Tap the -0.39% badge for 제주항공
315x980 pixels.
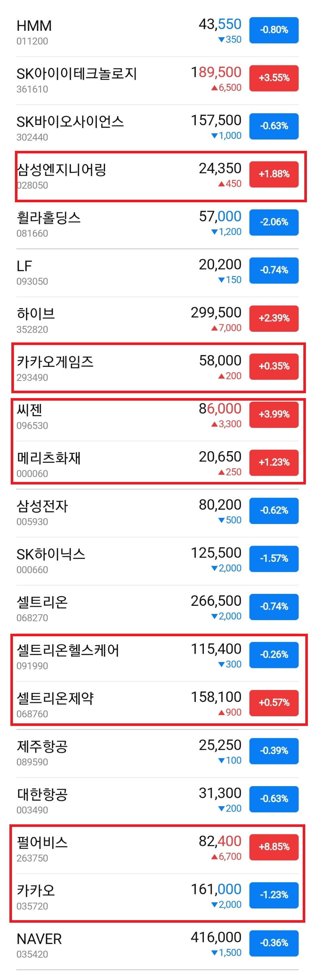pos(274,751)
